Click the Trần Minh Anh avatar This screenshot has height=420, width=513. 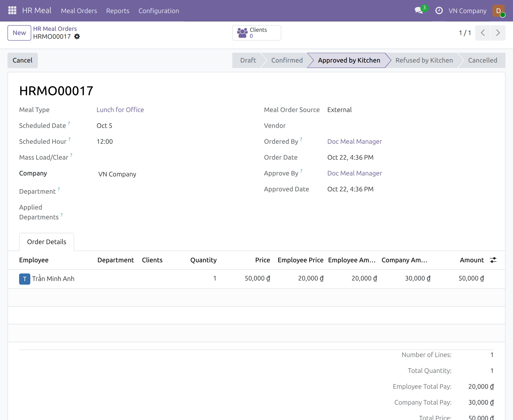[25, 279]
